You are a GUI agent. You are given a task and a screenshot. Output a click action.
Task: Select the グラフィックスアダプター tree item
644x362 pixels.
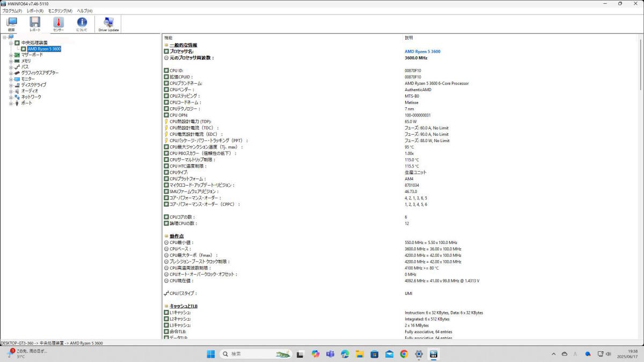tap(40, 73)
